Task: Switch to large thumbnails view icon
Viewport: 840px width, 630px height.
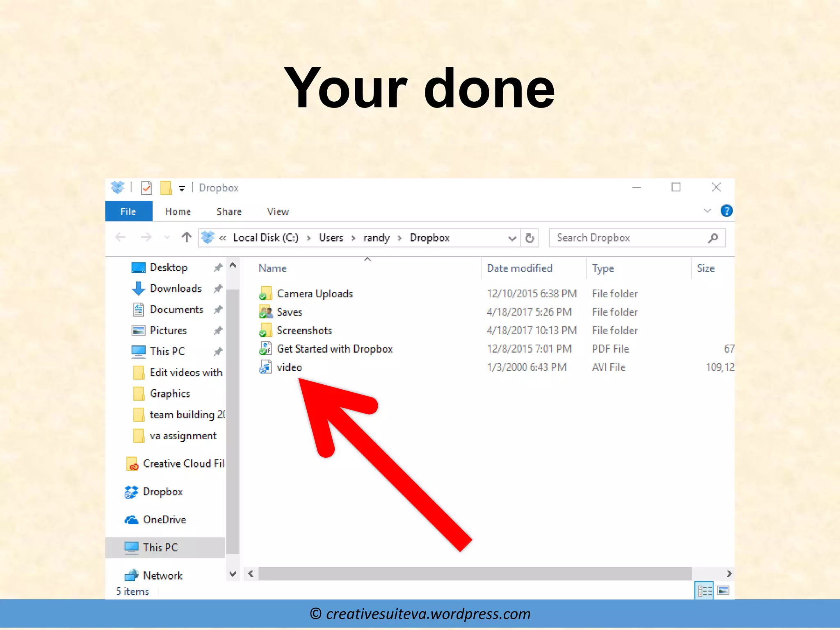Action: [723, 591]
